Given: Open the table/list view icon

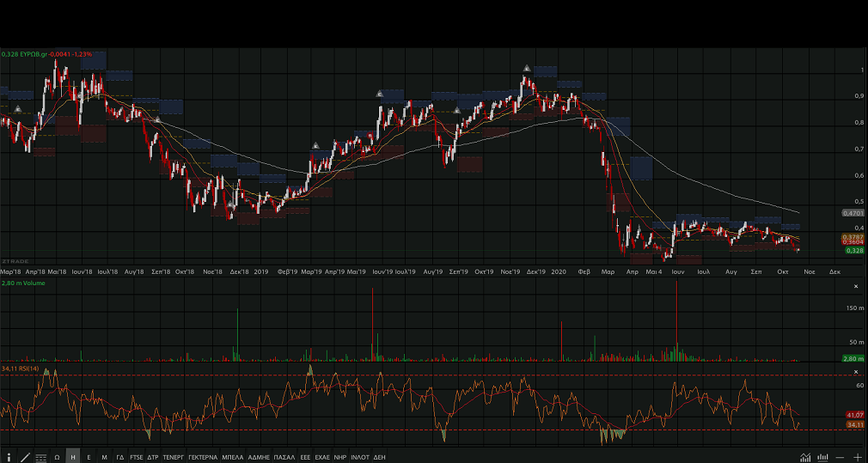Looking at the screenshot, I should pos(40,457).
